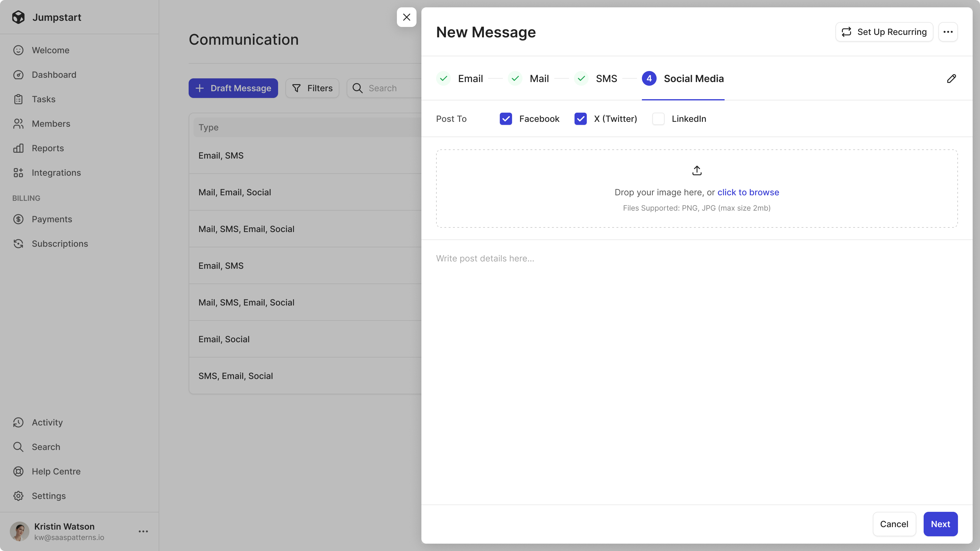Enable the LinkedIn checkbox

pos(658,118)
